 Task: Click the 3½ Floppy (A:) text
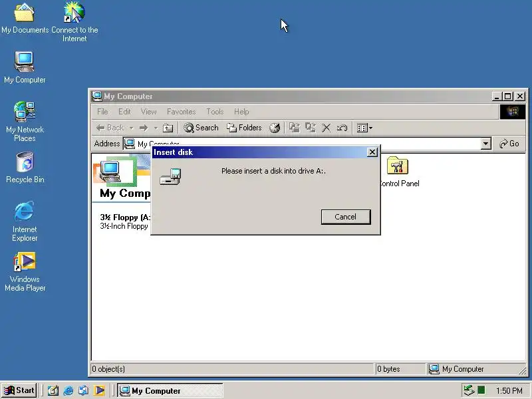click(125, 217)
